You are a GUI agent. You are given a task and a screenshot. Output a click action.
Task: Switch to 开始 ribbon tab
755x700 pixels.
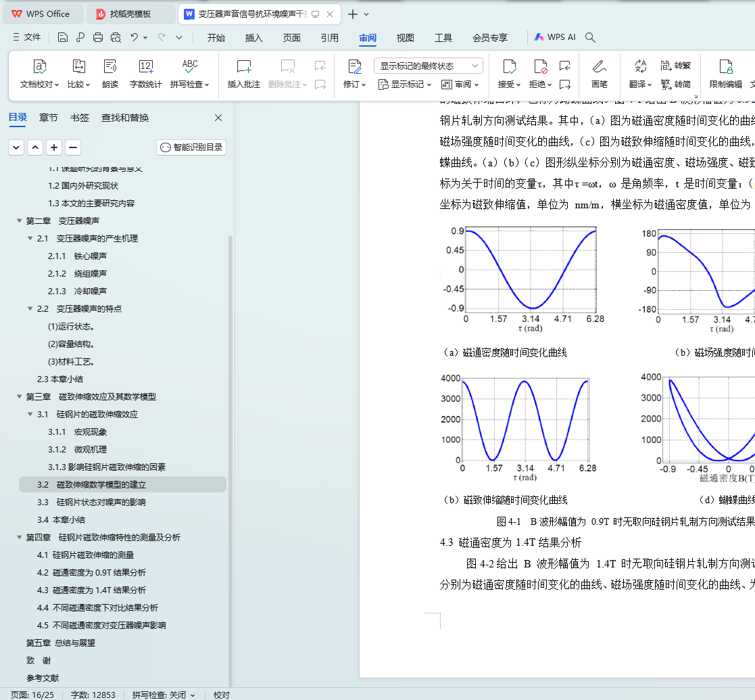[x=216, y=38]
